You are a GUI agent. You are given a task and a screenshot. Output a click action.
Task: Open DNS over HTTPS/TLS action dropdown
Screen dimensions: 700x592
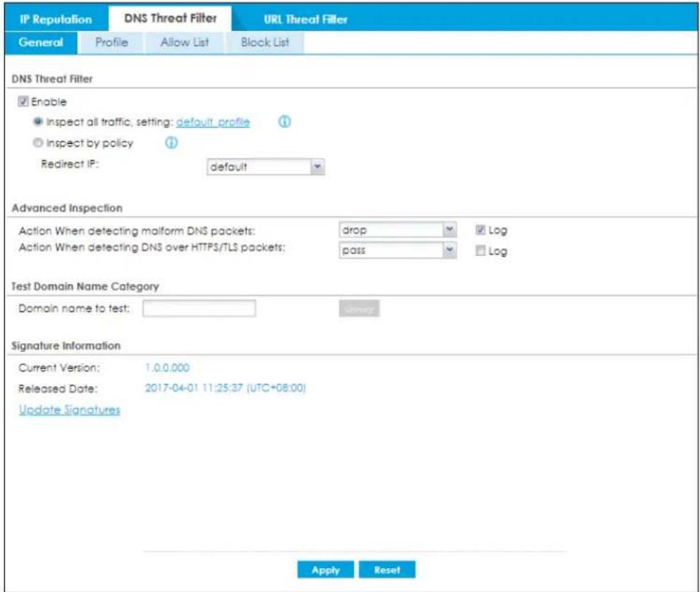[x=398, y=250]
